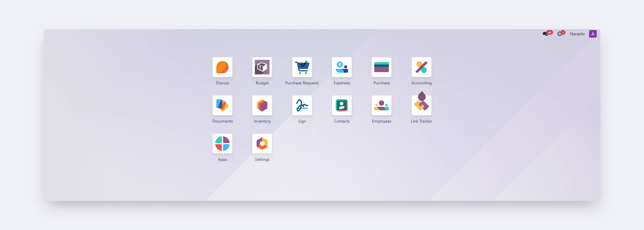Launch the Purchase app icon

pos(381,67)
